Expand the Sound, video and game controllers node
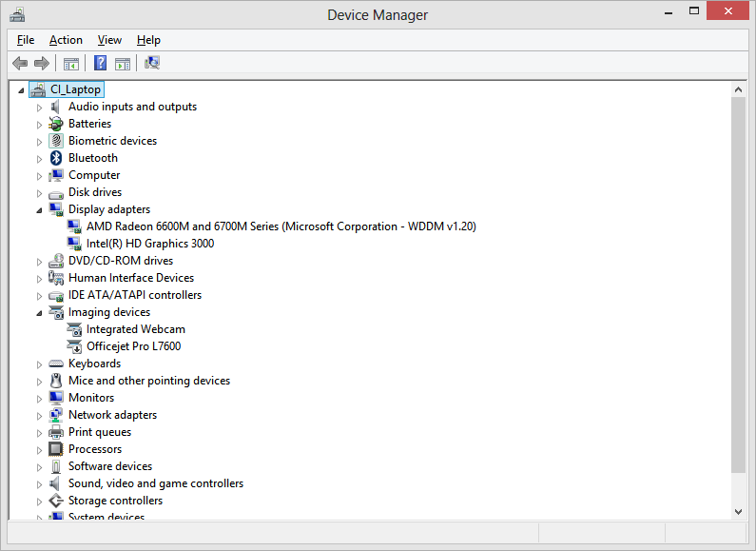This screenshot has height=551, width=756. pyautogui.click(x=40, y=484)
